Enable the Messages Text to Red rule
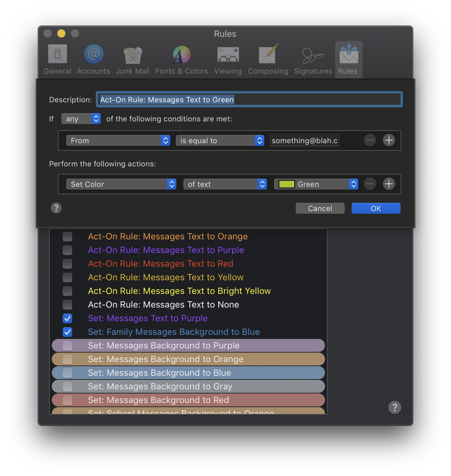 (67, 264)
